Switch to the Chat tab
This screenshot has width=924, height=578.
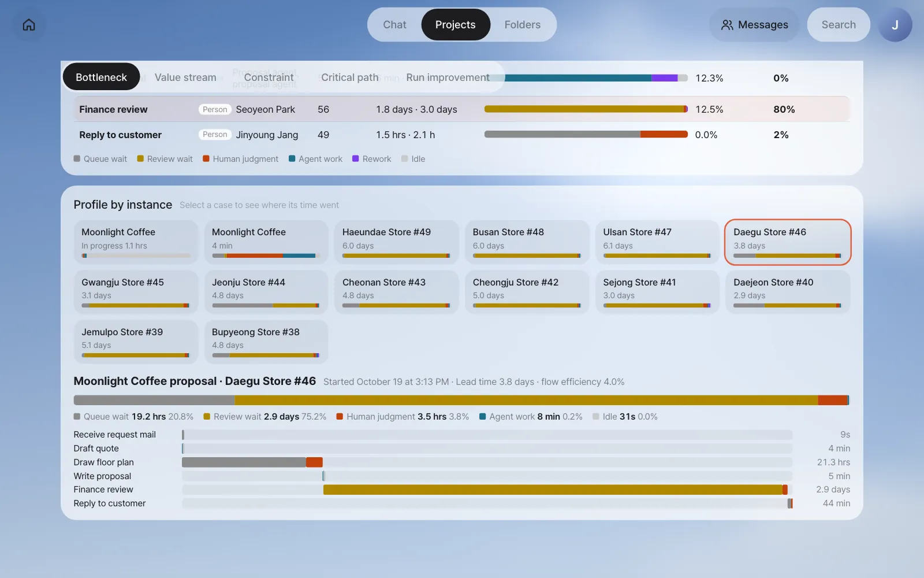tap(394, 25)
